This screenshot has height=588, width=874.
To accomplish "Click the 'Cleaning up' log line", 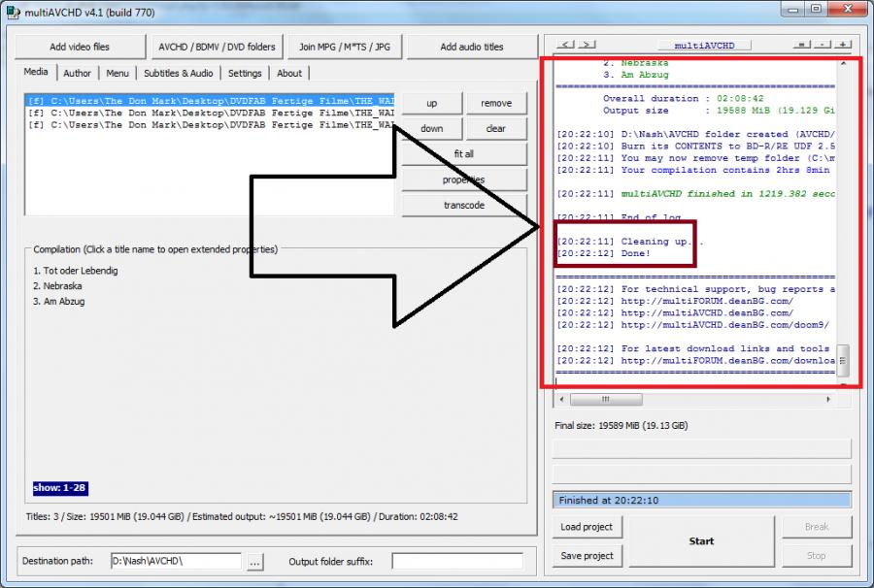I will point(630,242).
